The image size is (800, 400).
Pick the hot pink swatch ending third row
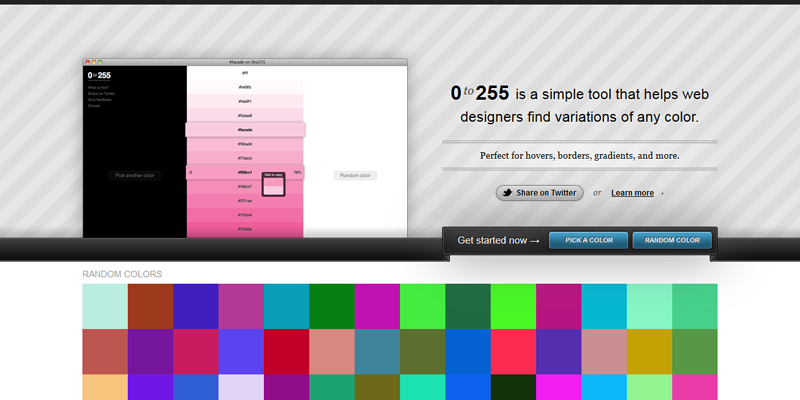[x=695, y=387]
